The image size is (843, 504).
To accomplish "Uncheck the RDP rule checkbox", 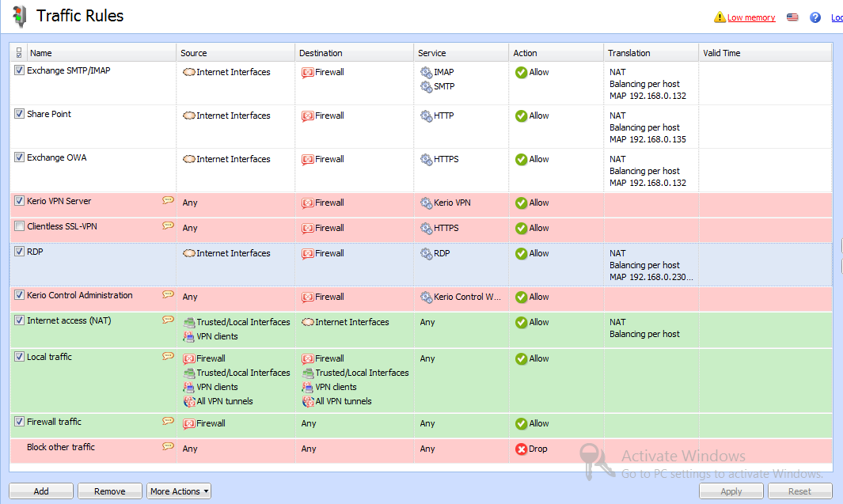I will (19, 251).
